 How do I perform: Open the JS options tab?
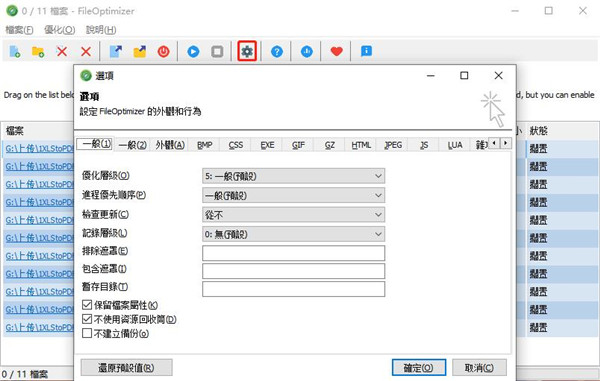[424, 145]
